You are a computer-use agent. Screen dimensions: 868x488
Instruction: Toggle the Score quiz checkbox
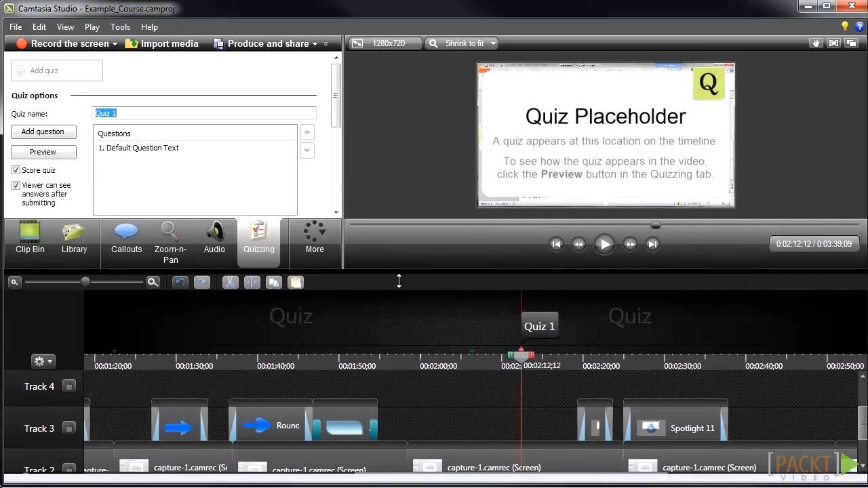pos(16,170)
